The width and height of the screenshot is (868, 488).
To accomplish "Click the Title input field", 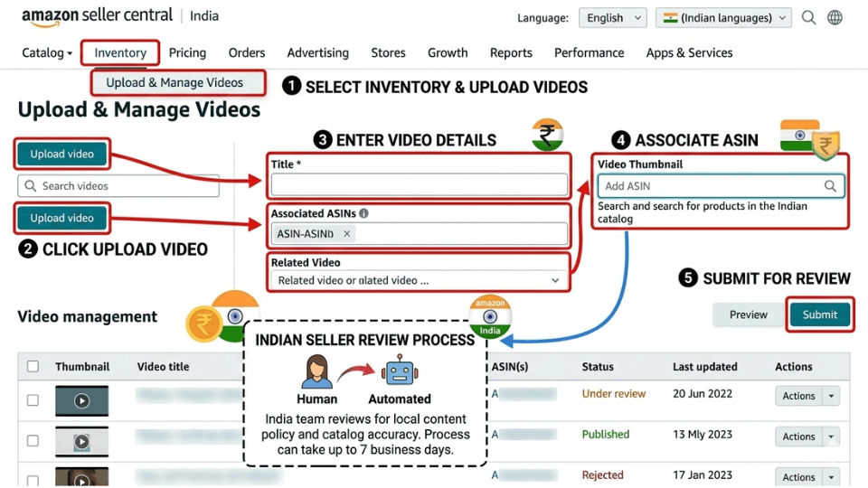I will pos(420,185).
